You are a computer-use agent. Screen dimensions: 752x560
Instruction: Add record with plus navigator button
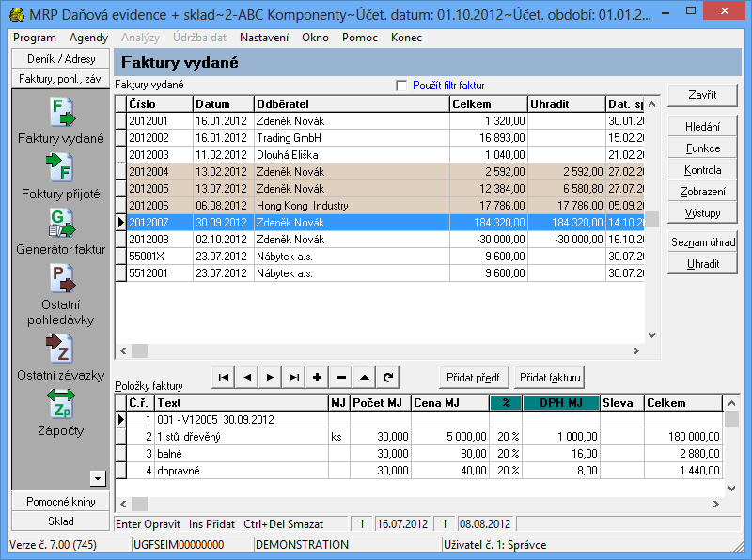(317, 377)
